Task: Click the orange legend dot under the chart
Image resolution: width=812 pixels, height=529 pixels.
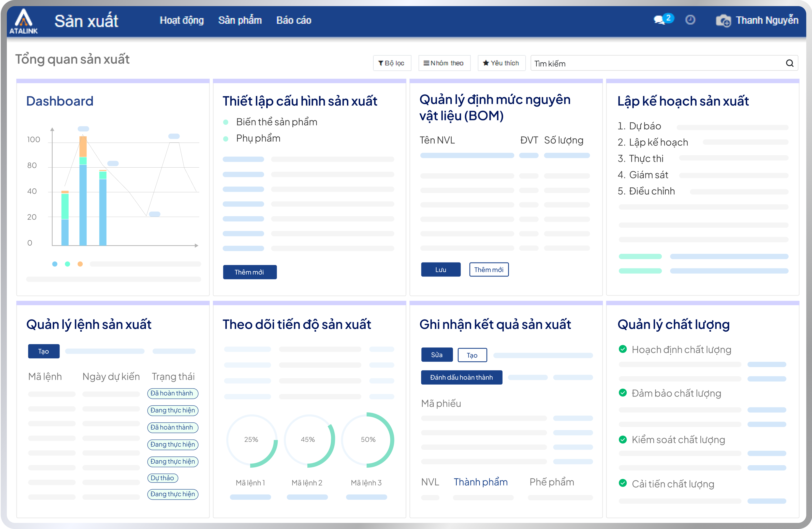Action: [80, 264]
